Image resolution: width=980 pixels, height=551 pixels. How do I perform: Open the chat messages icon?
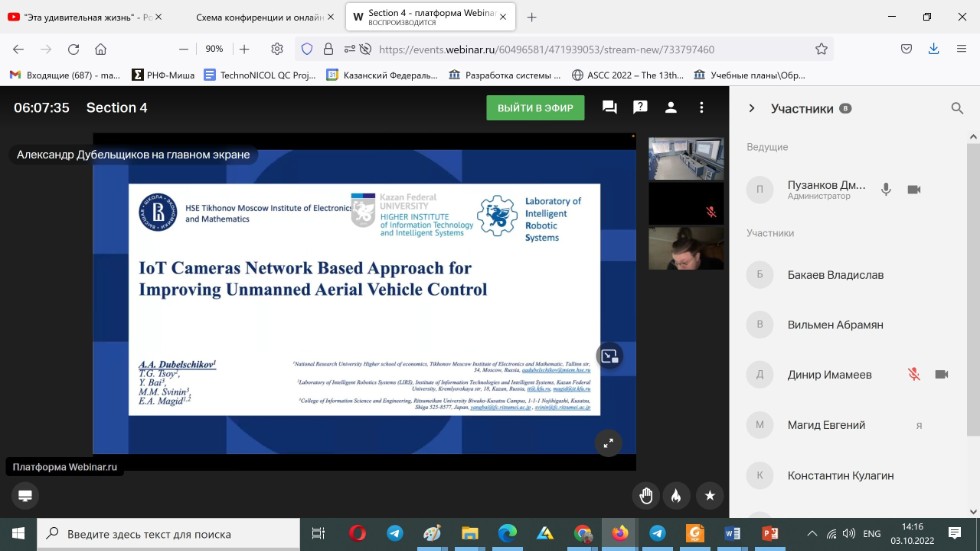click(x=609, y=108)
